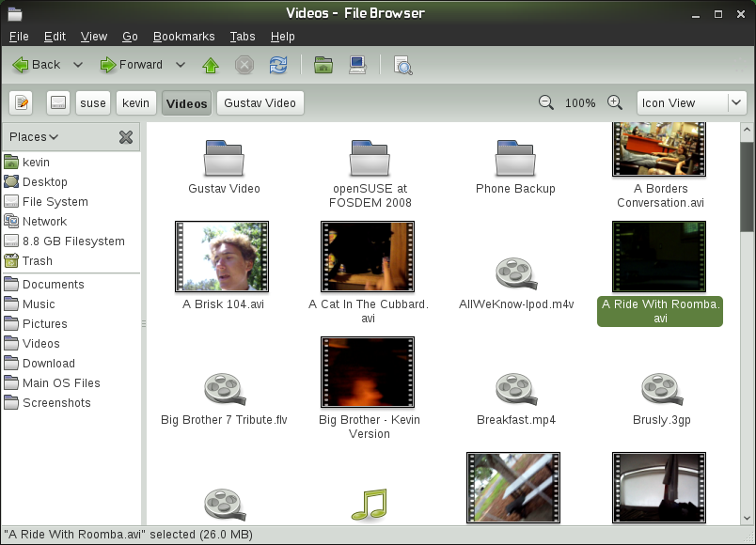The width and height of the screenshot is (756, 545).
Task: Open the Bookmarks menu
Action: coord(184,37)
